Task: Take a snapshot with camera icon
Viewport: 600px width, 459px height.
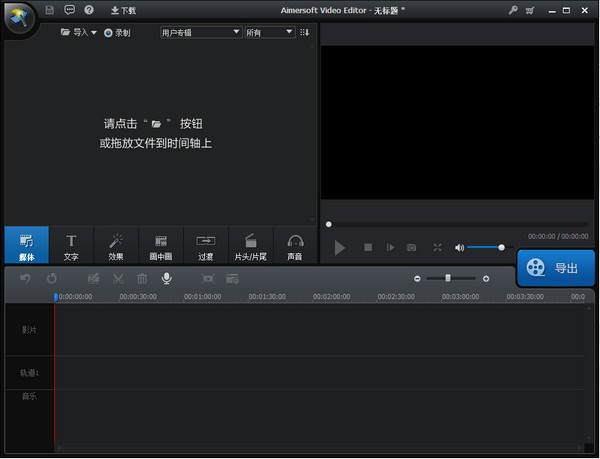Action: (411, 247)
